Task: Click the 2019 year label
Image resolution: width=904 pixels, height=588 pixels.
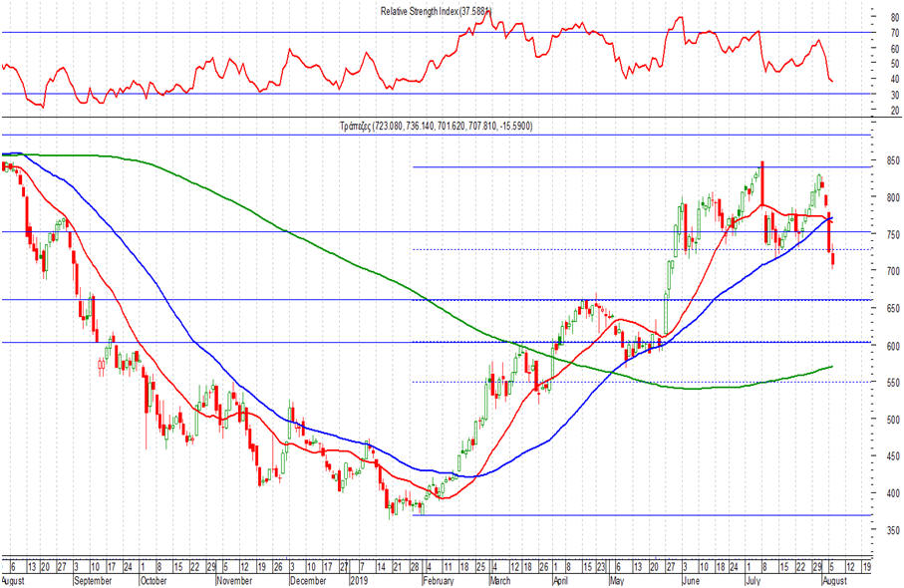Action: tap(359, 580)
